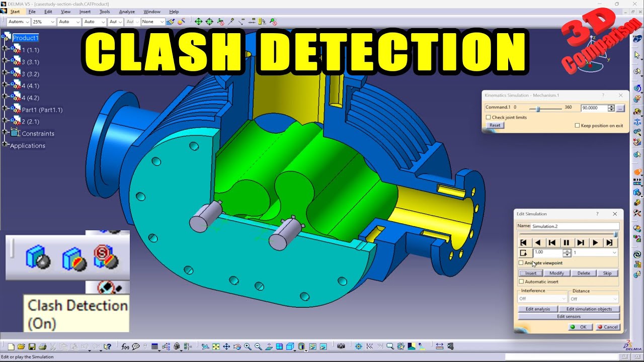Open the Tools menu
Image resolution: width=644 pixels, height=362 pixels.
coord(105,12)
